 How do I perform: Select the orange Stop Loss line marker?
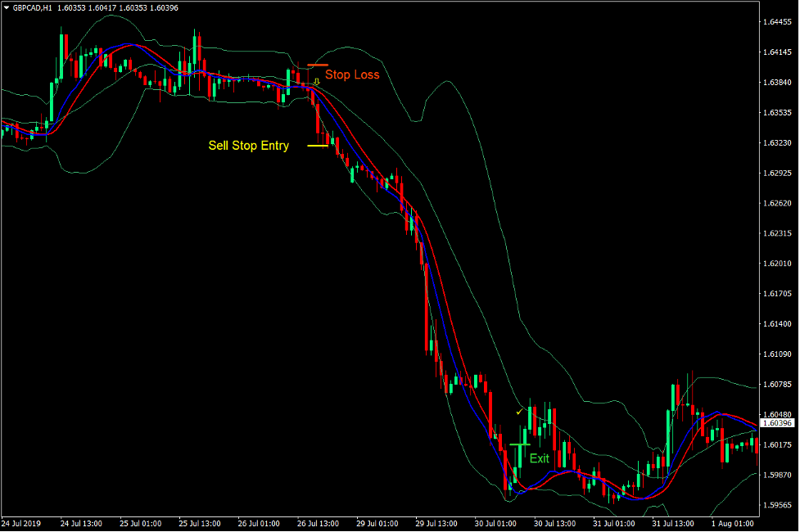click(x=317, y=65)
